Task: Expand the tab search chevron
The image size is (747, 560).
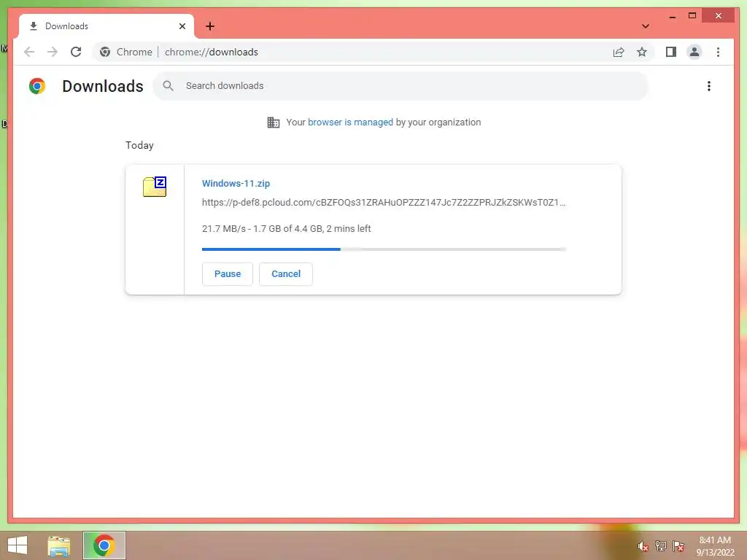Action: (646, 26)
